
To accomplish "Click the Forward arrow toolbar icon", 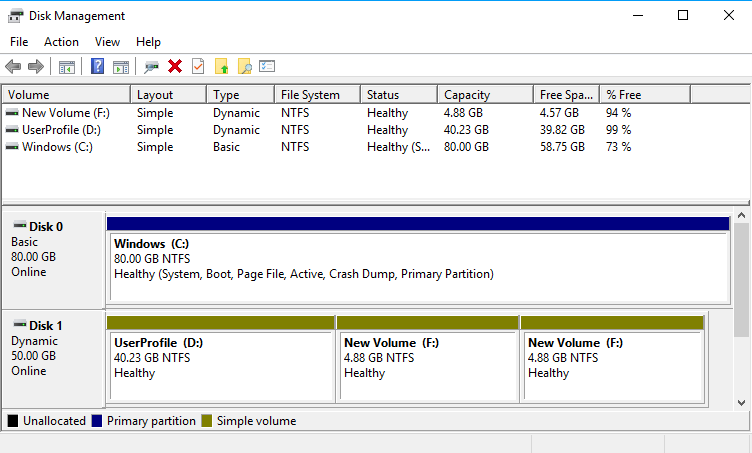I will point(36,67).
